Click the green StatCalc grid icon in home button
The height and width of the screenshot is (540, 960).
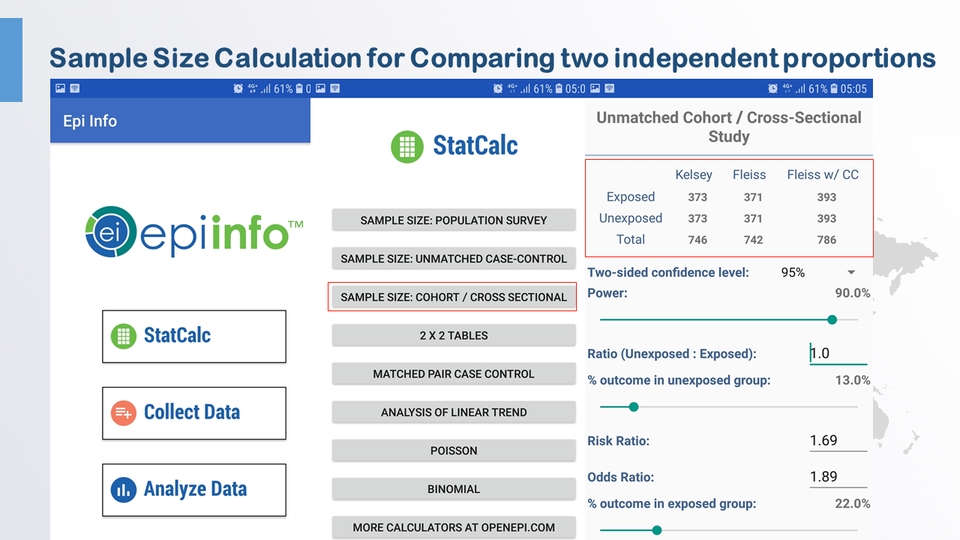coord(124,336)
